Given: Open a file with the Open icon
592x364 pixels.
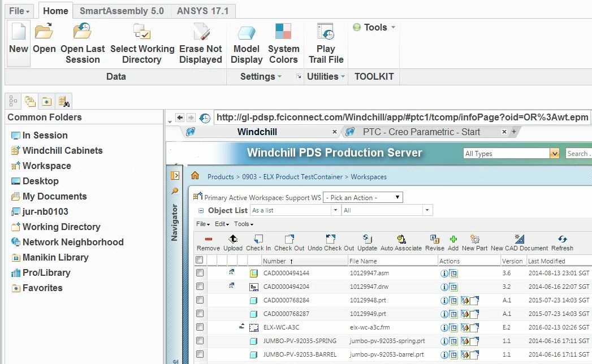Looking at the screenshot, I should coord(44,31).
